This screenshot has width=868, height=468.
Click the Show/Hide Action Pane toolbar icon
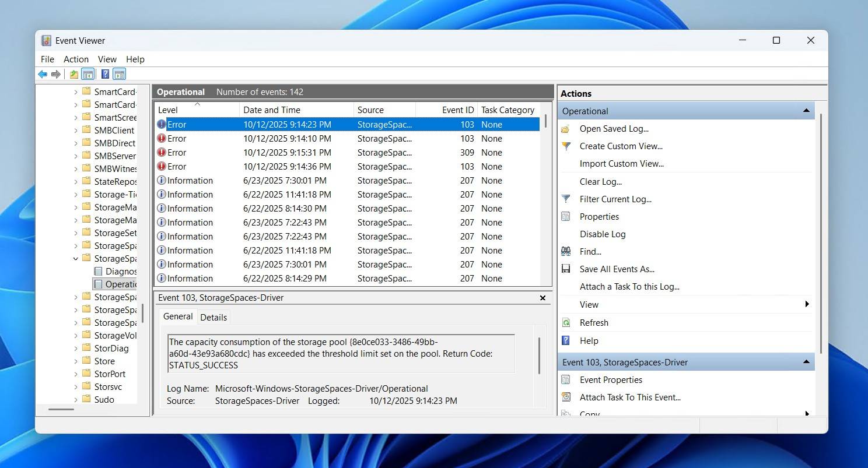pos(119,74)
